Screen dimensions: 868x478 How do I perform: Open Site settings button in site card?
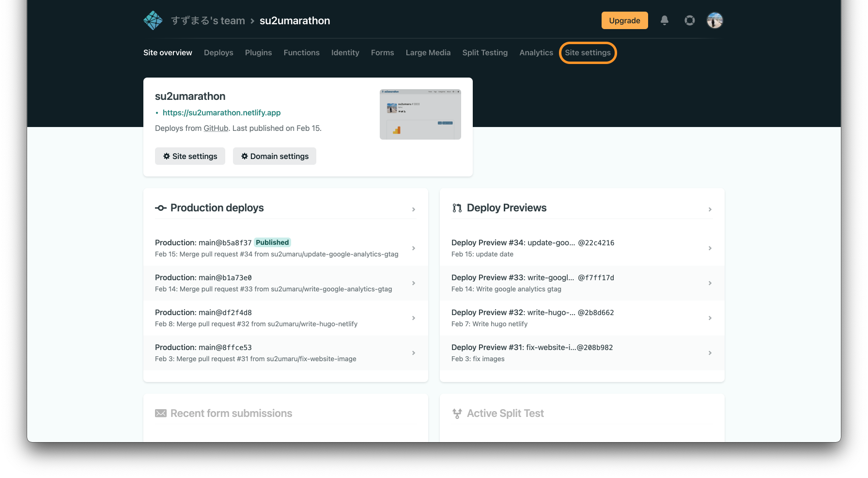(190, 156)
